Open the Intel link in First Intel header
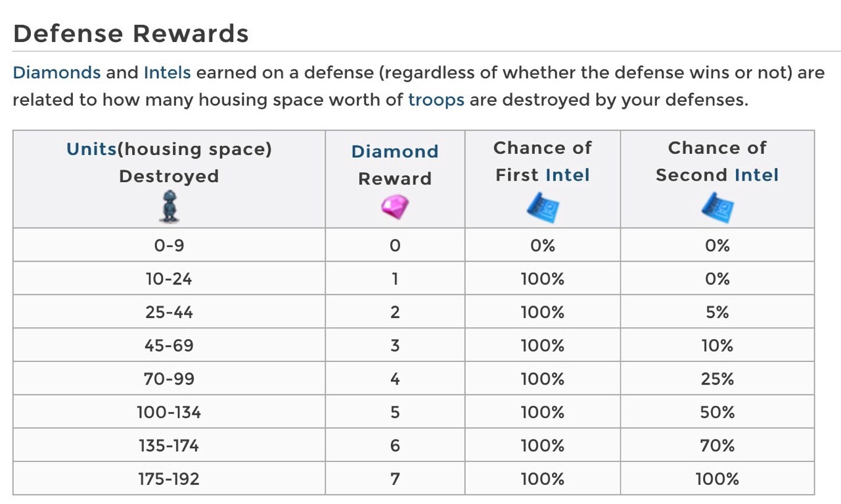 click(568, 175)
